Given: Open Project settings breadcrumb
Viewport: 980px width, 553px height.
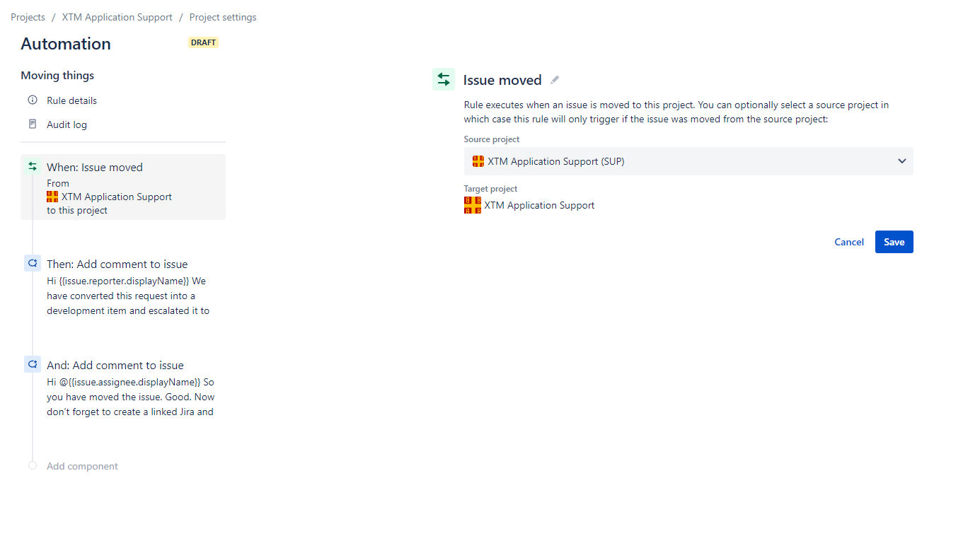Looking at the screenshot, I should coord(223,17).
